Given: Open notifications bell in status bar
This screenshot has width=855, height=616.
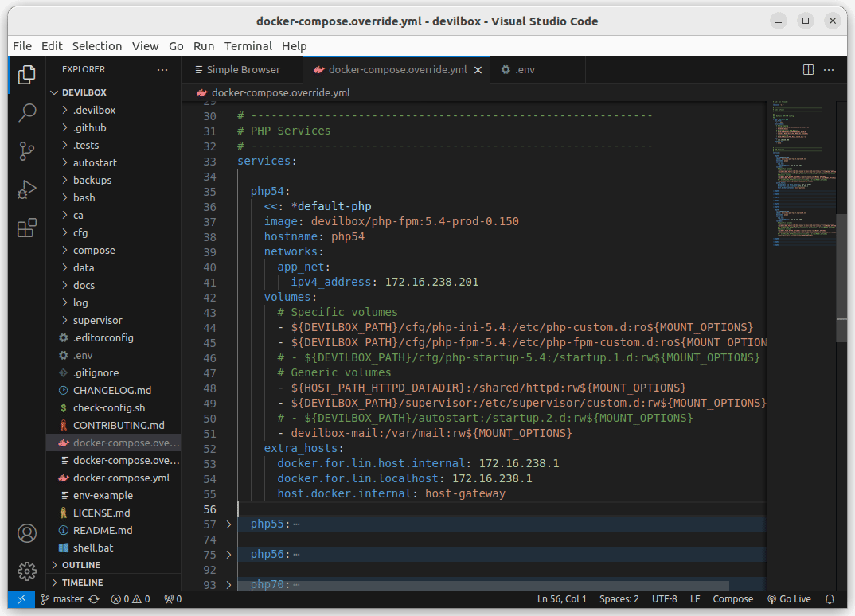Looking at the screenshot, I should 830,599.
